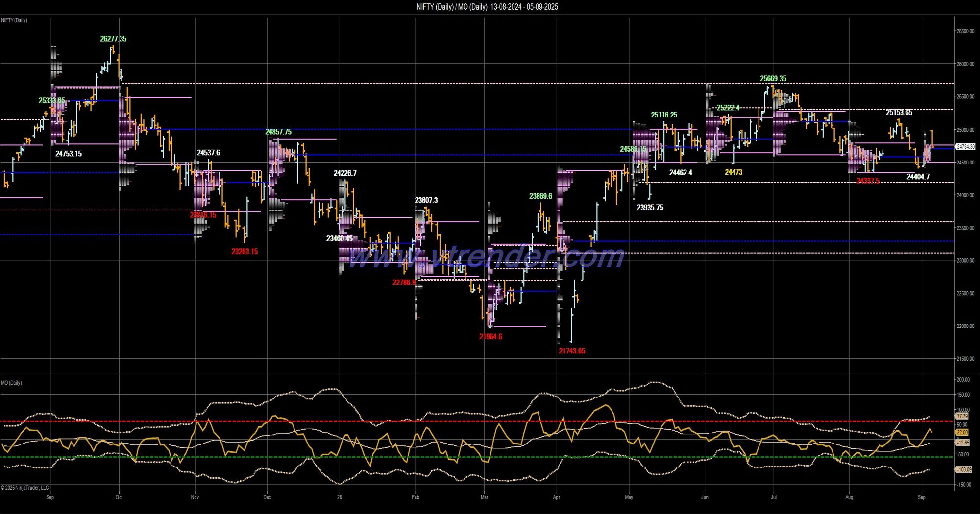Click the NinjaTrader, LLC copyright text
The width and height of the screenshot is (980, 514).
pos(25,488)
